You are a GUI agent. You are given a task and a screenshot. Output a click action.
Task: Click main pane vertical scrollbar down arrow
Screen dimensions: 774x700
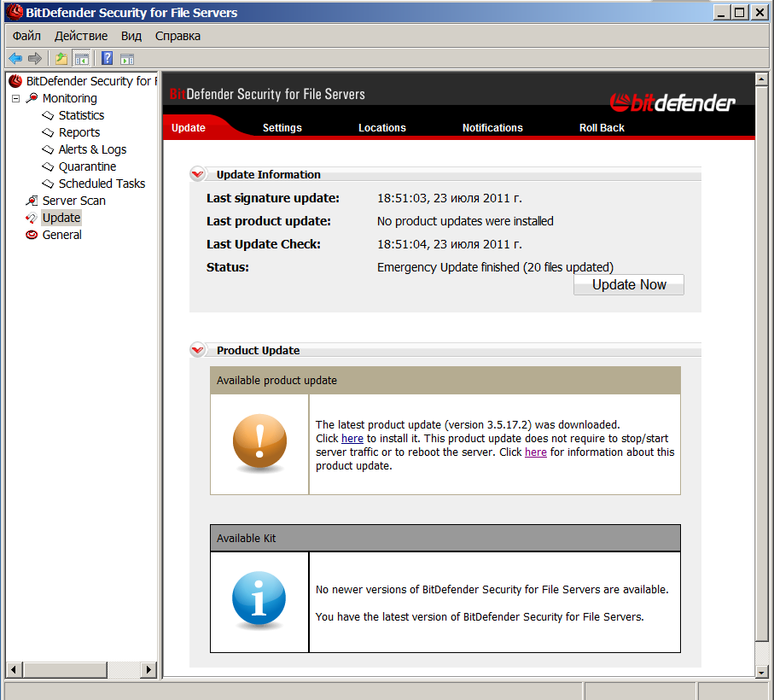pos(761,671)
